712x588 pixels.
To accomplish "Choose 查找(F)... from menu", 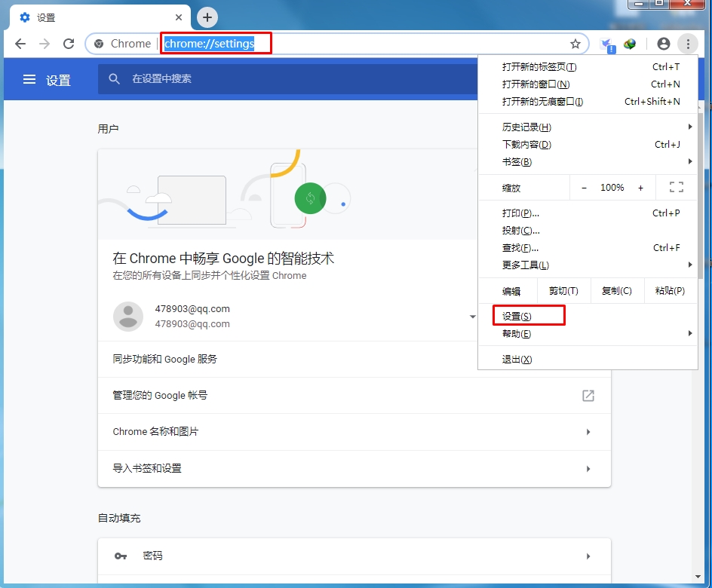I will tap(588, 248).
